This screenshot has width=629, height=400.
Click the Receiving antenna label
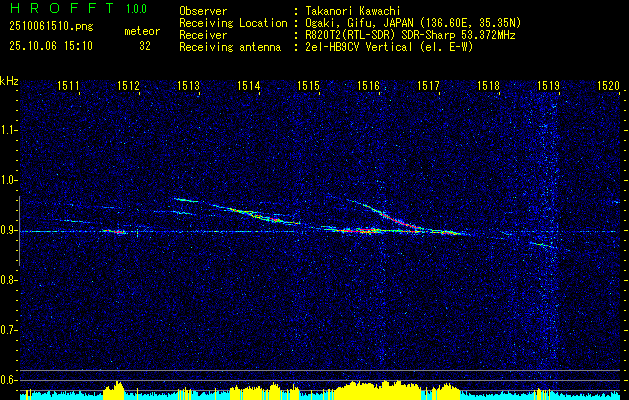click(x=230, y=47)
